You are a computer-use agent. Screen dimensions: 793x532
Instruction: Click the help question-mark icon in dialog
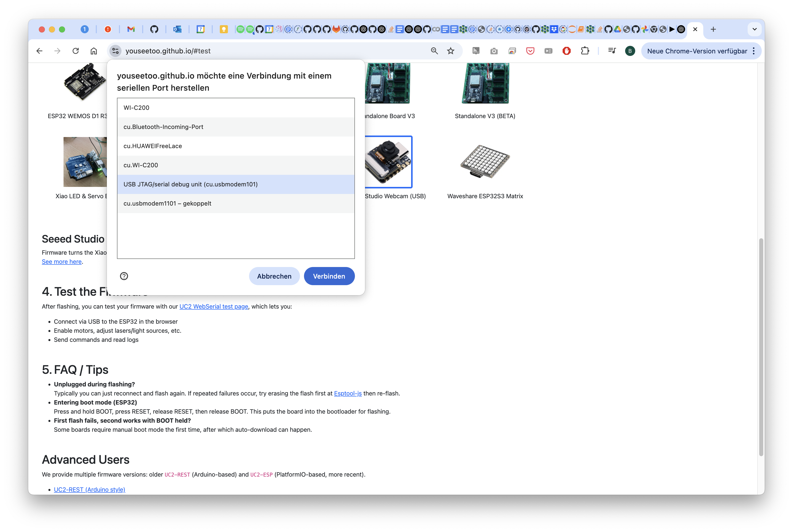124,276
